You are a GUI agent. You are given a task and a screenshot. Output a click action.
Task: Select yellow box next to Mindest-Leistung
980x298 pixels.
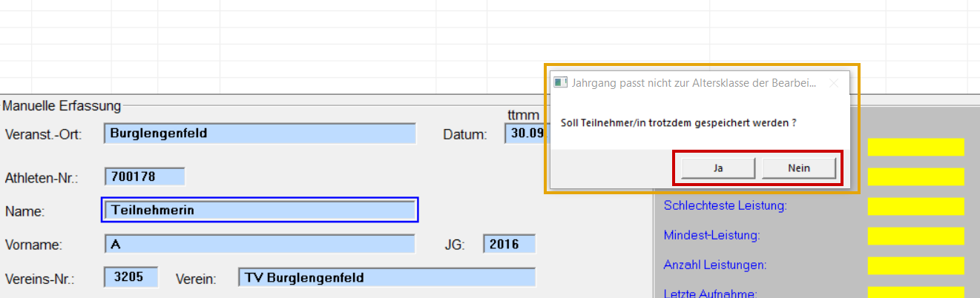click(x=915, y=236)
